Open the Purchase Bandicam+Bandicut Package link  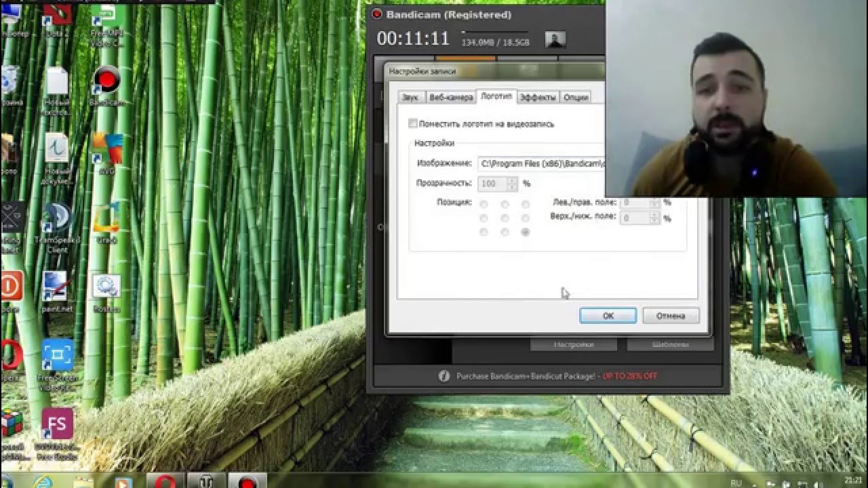click(x=557, y=376)
